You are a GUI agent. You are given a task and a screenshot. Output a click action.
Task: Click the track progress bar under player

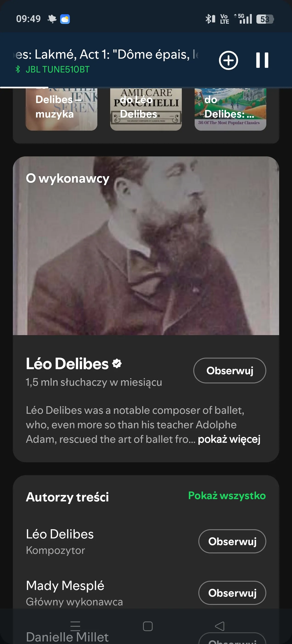(x=146, y=87)
